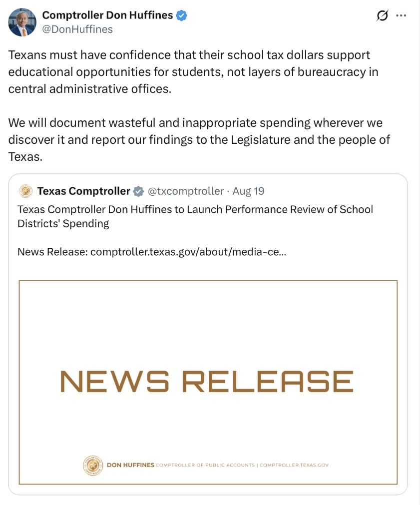Viewport: 420px width, 505px height.
Task: Open the Comptroller Don Huffines display name
Action: click(x=107, y=15)
